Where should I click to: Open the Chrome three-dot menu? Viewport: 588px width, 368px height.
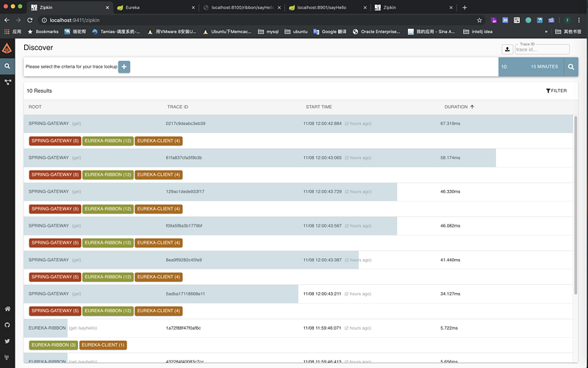coord(579,21)
